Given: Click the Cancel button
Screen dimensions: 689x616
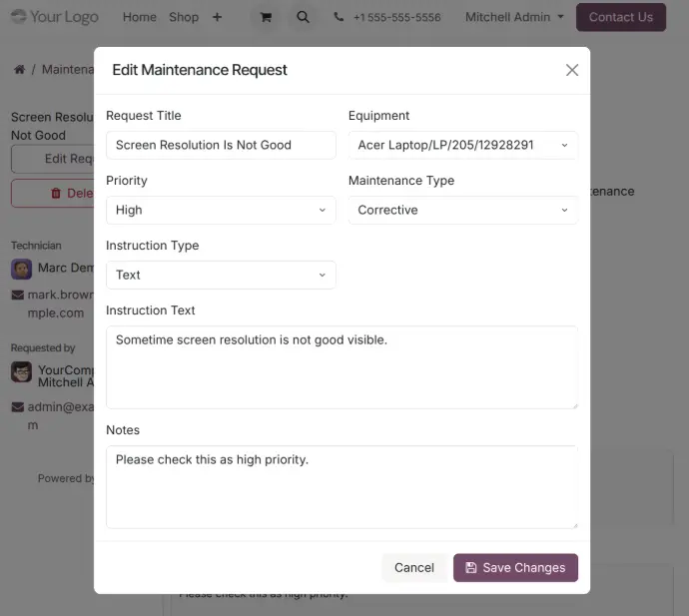Looking at the screenshot, I should 413,568.
